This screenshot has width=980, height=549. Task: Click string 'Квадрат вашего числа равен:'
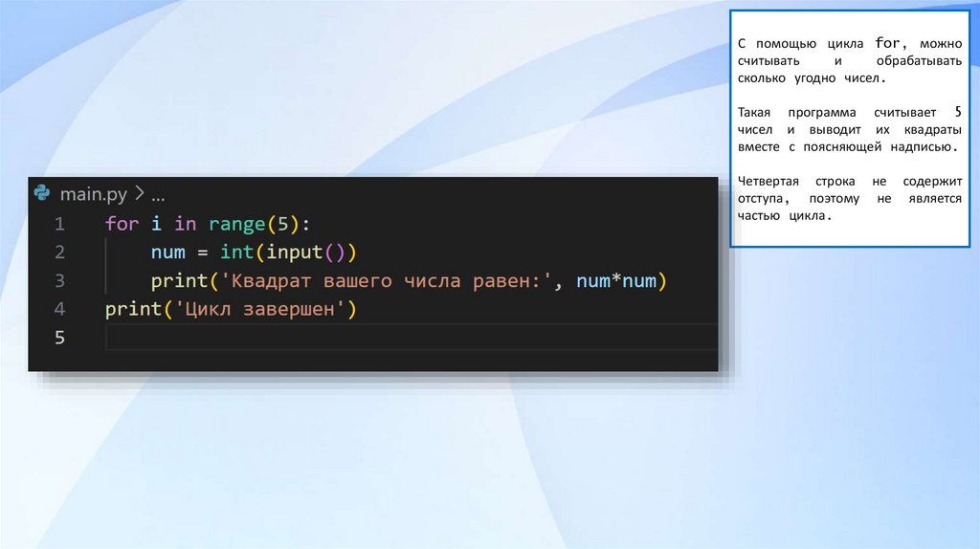click(x=386, y=281)
